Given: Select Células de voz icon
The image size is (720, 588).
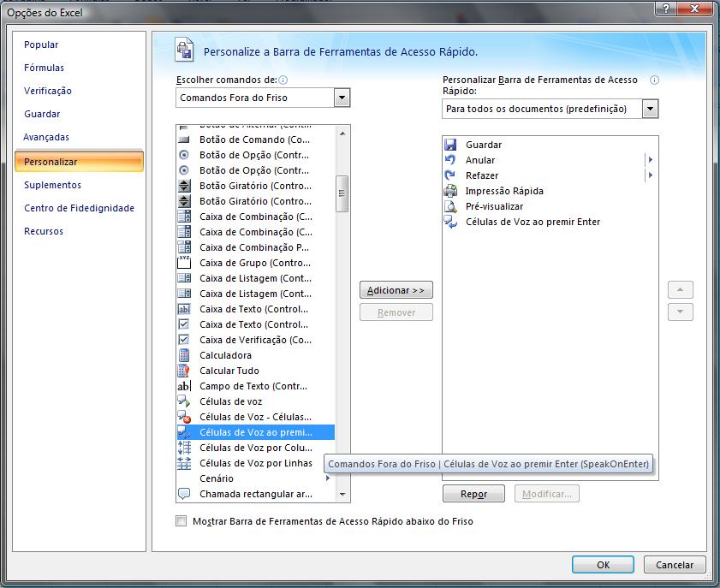Looking at the screenshot, I should pyautogui.click(x=184, y=401).
